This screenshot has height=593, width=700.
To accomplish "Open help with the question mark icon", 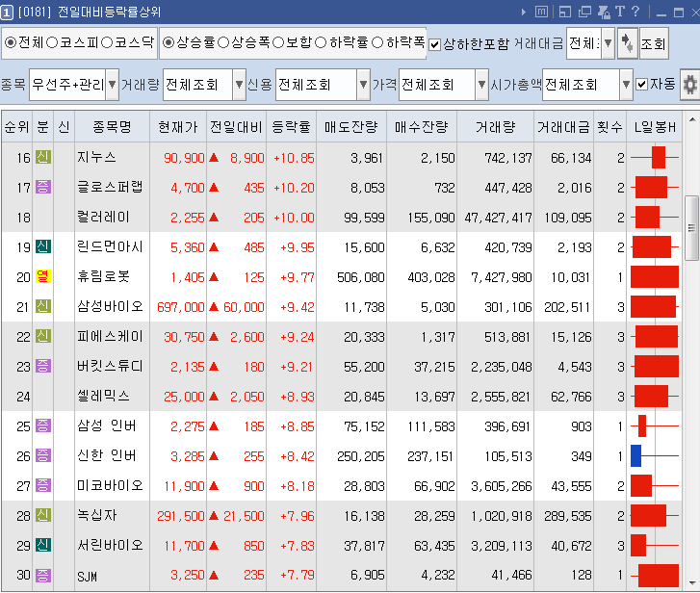I will [x=635, y=12].
